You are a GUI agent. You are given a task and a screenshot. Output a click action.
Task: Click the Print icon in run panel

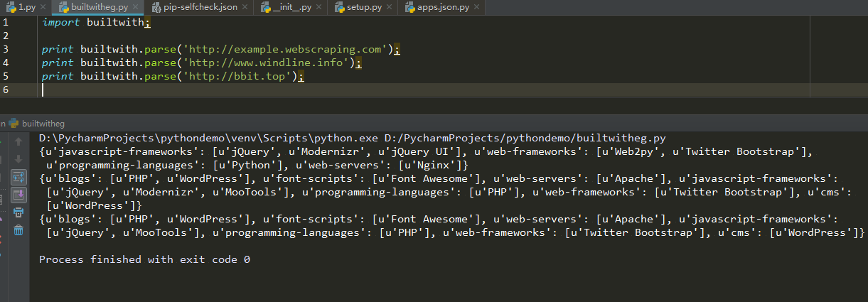(18, 212)
